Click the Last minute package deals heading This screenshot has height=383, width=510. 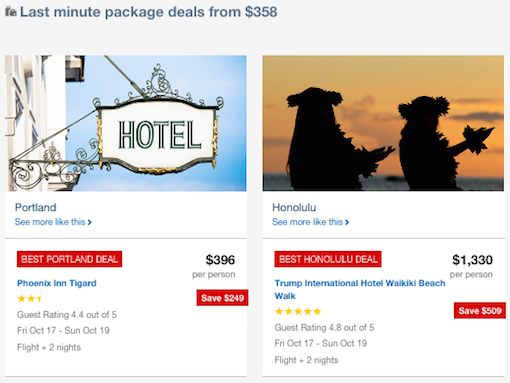click(x=149, y=12)
